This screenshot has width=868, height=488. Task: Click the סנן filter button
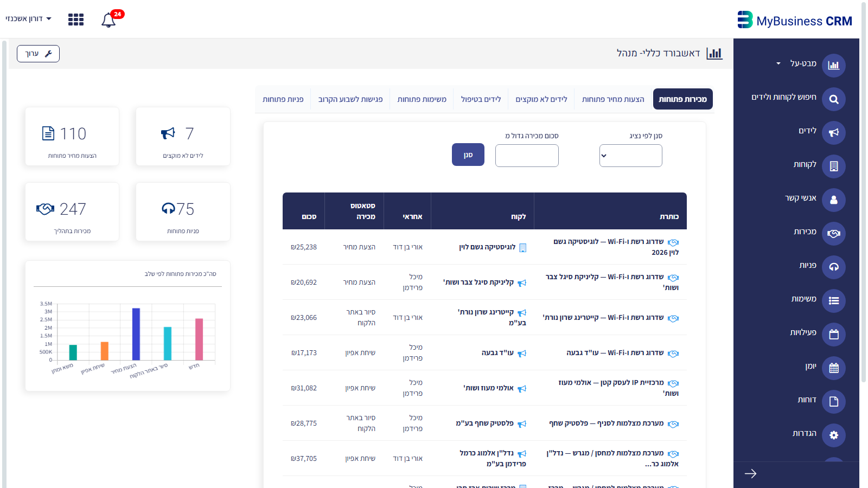(x=468, y=155)
